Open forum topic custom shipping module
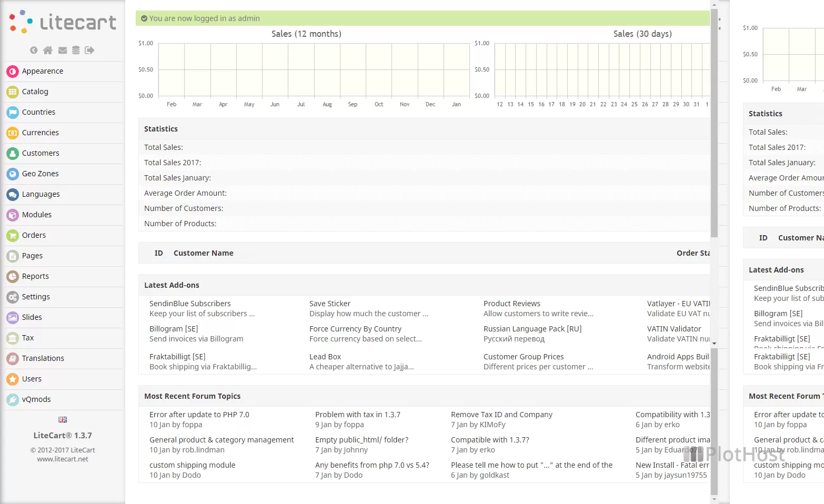The height and width of the screenshot is (504, 824). coord(192,465)
